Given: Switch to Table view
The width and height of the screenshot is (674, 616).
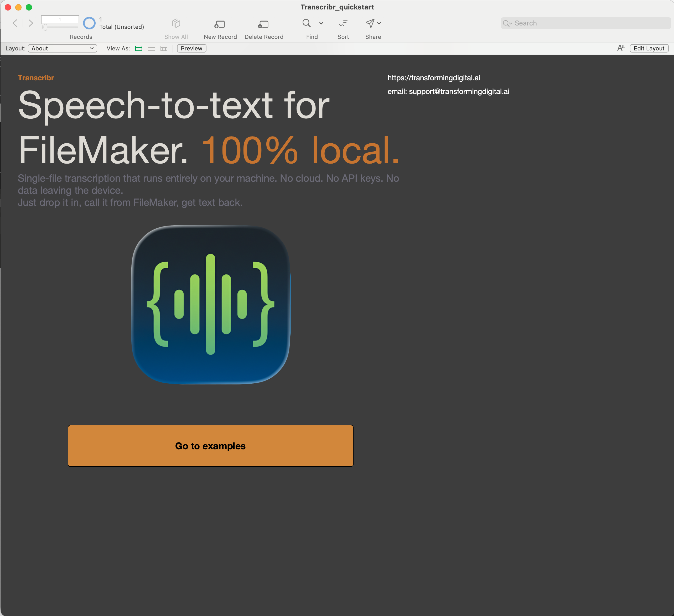Looking at the screenshot, I should [164, 49].
